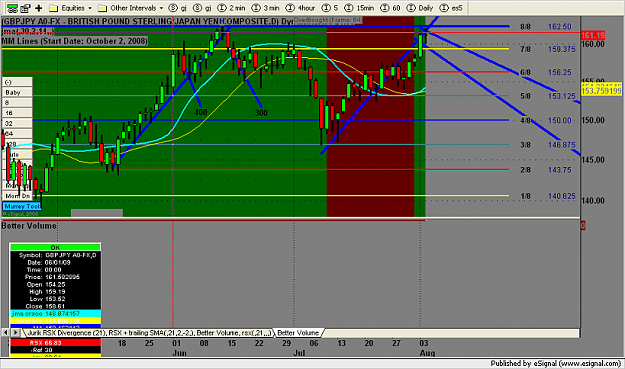Viewport: 625px width, 369px height.
Task: Open the Equities folder dropdown
Action: (x=71, y=8)
